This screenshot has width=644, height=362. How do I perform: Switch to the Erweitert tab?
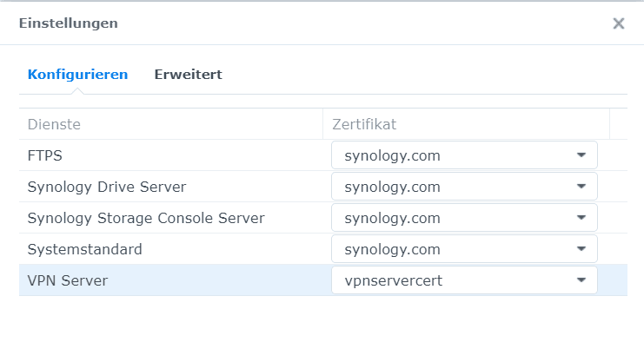coord(188,75)
